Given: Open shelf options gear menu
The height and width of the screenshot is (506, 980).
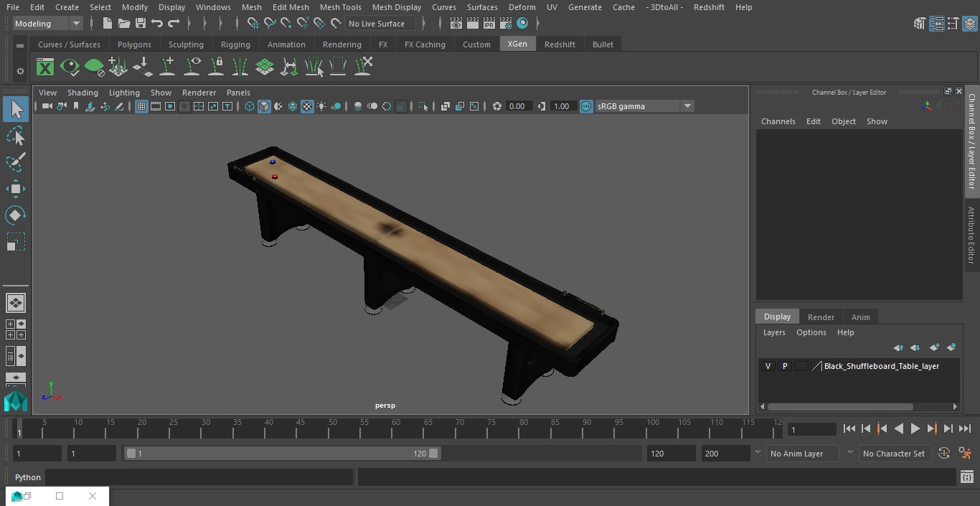Looking at the screenshot, I should coord(20,70).
